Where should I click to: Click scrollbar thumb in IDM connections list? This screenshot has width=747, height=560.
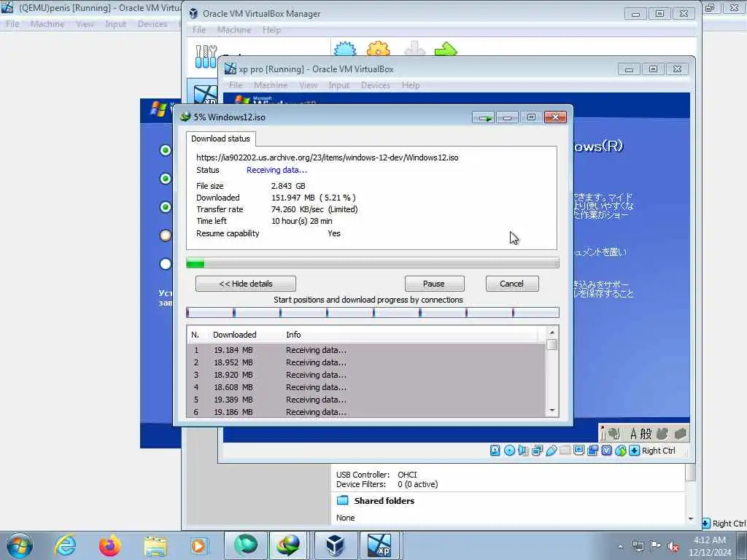click(552, 344)
